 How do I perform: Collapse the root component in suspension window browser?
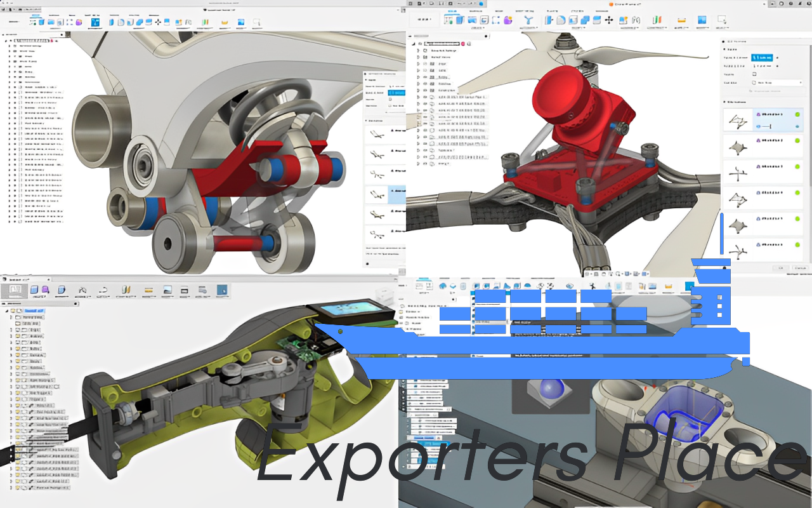pyautogui.click(x=6, y=41)
